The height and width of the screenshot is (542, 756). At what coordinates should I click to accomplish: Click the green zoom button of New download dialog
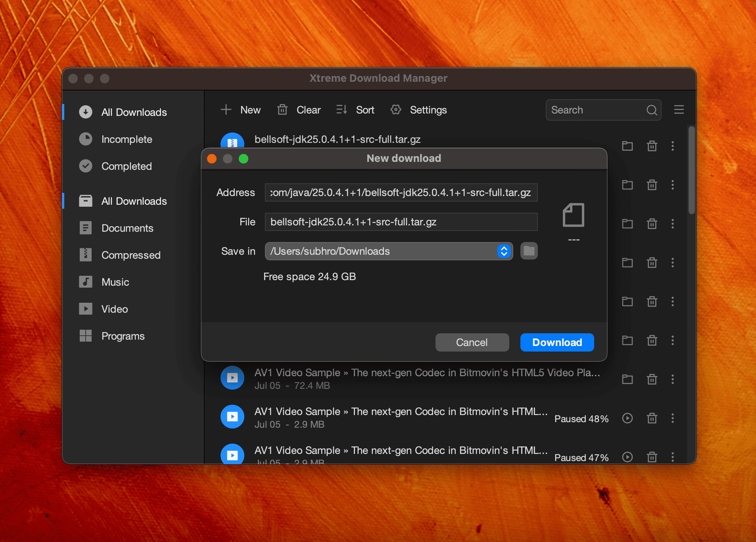(244, 159)
